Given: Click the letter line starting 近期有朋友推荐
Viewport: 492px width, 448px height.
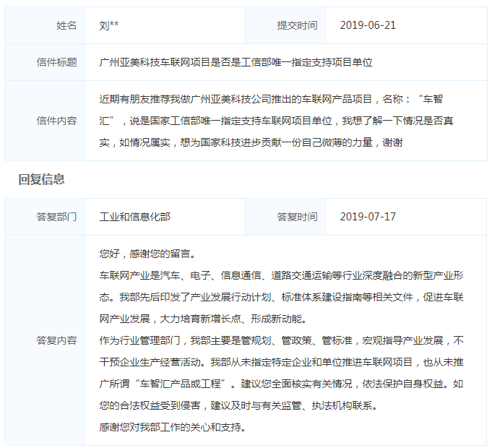Looking at the screenshot, I should click(271, 99).
